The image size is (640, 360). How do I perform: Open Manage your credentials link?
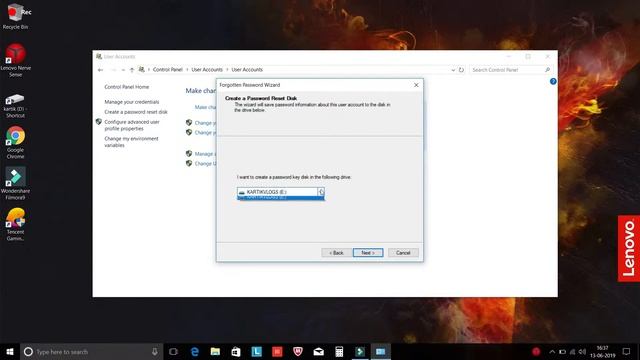point(131,102)
